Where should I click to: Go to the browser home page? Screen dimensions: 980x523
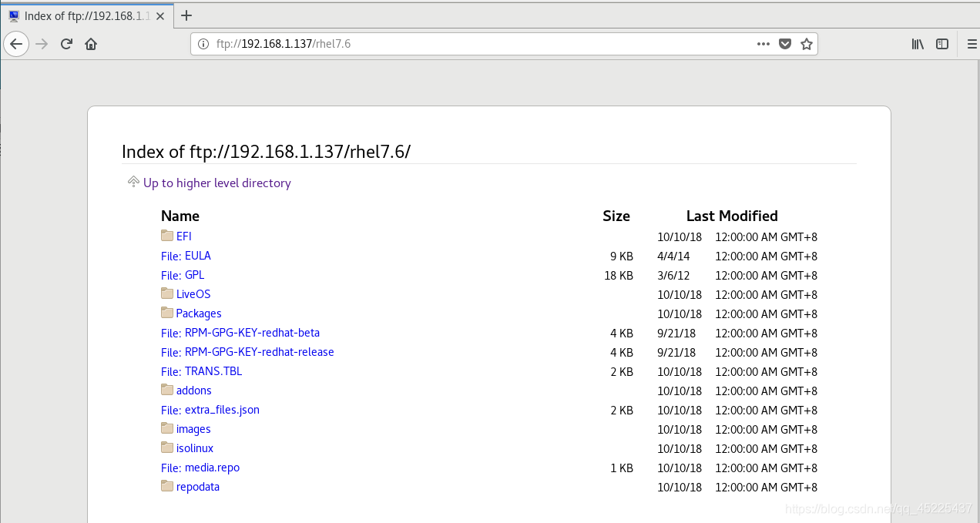click(x=91, y=44)
